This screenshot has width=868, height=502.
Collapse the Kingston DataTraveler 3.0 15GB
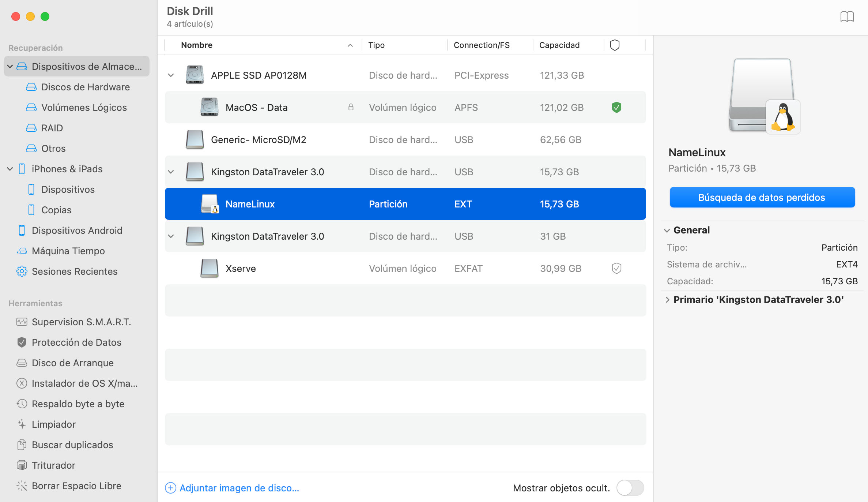(x=172, y=172)
